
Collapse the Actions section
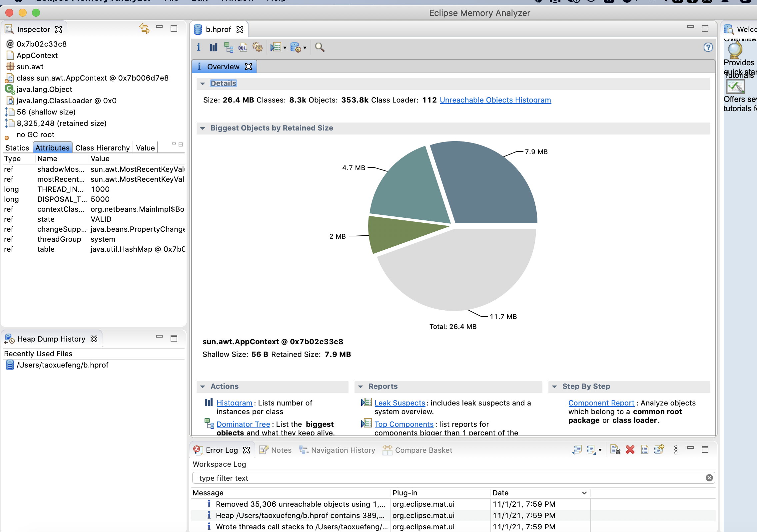203,387
